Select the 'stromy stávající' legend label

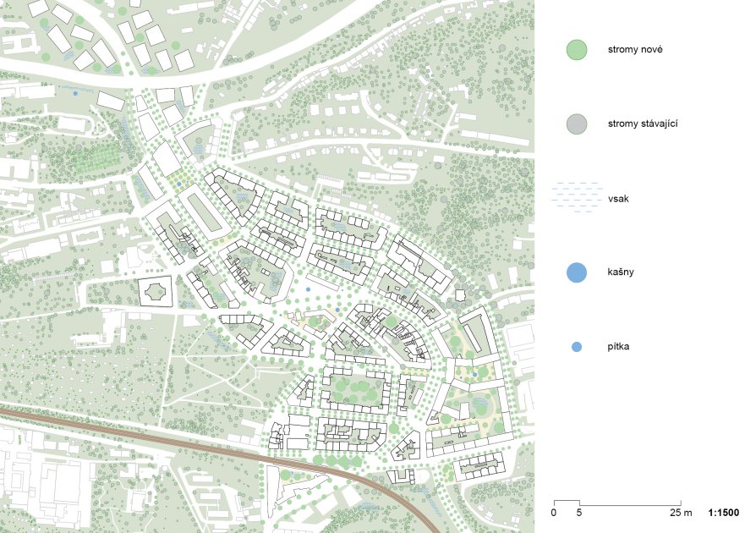pos(643,124)
